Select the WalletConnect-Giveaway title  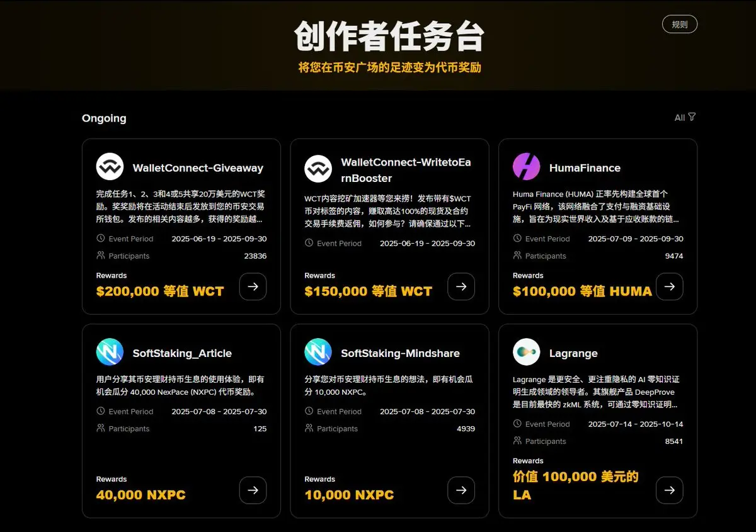[x=198, y=168]
